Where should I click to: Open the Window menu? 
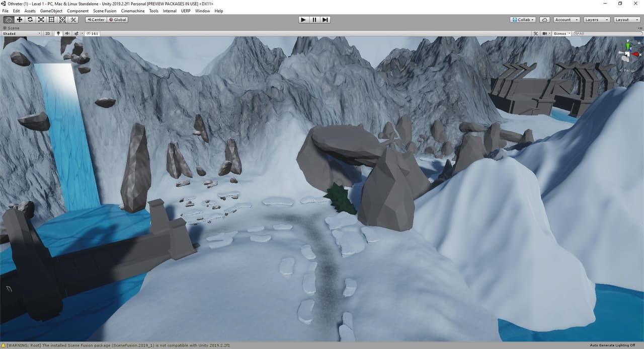202,11
